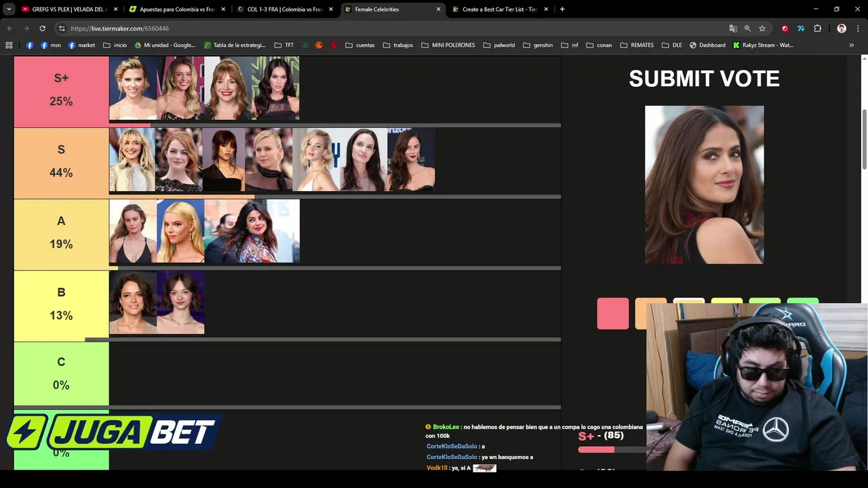The image size is (868, 488).
Task: Click the C 0% tier label
Action: 61,374
